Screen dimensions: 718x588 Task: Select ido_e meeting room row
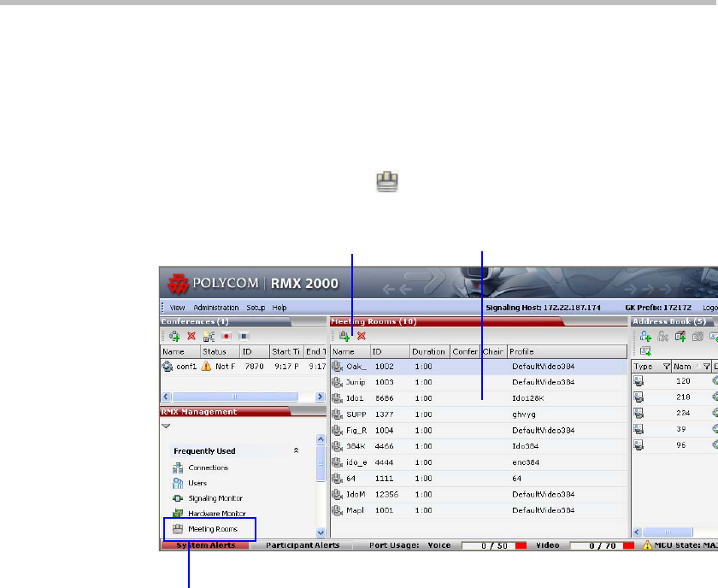pos(479,462)
